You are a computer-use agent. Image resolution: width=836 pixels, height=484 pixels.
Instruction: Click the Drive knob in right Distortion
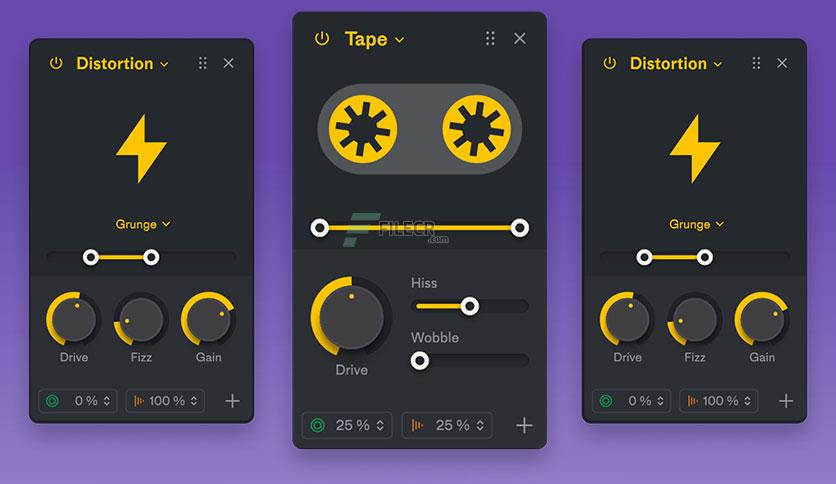(626, 319)
